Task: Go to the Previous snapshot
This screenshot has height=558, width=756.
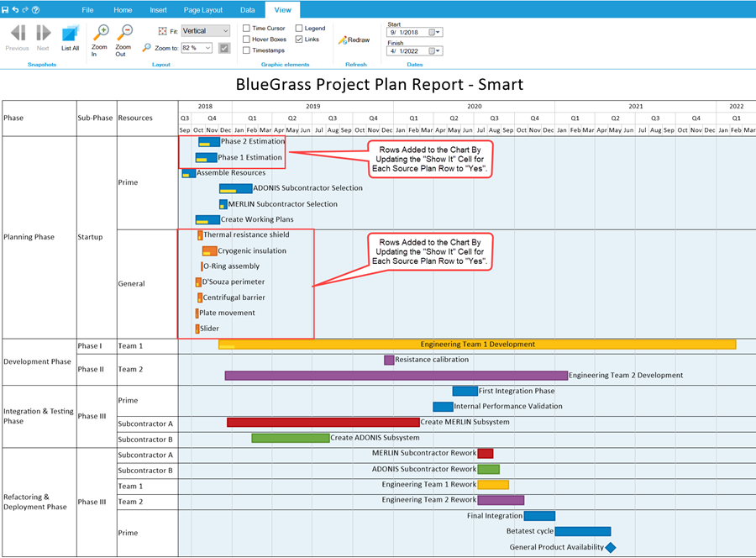Action: [17, 34]
